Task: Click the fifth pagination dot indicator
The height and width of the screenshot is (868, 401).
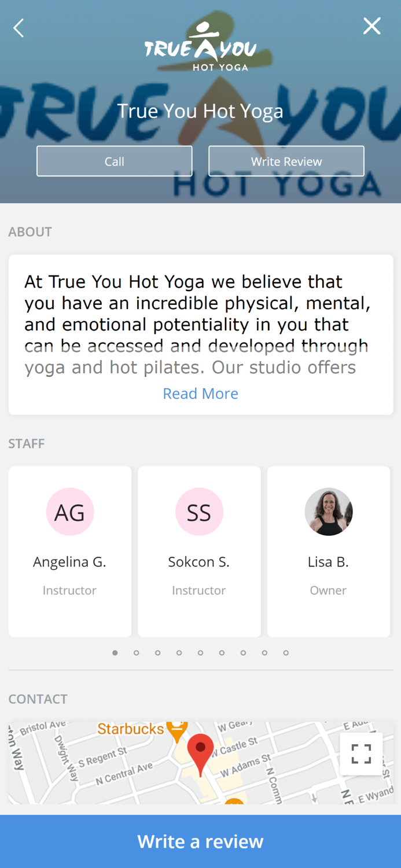Action: [x=200, y=652]
